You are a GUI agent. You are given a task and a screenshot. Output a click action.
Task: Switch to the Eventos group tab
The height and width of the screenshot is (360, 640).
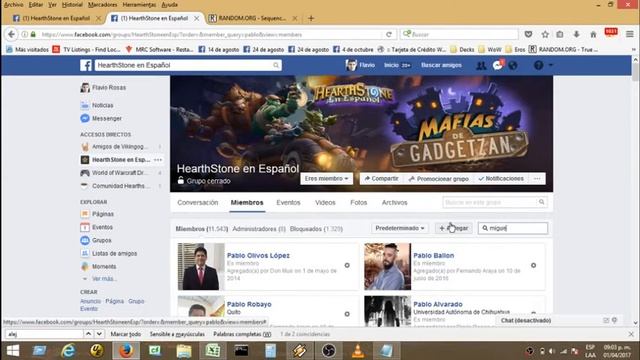pos(288,202)
